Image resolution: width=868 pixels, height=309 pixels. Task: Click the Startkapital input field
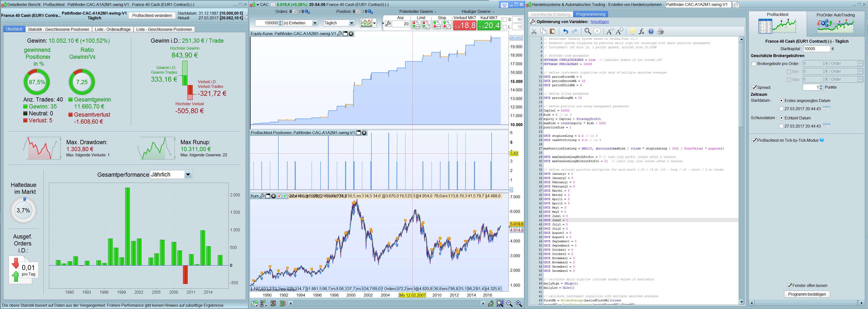point(816,49)
